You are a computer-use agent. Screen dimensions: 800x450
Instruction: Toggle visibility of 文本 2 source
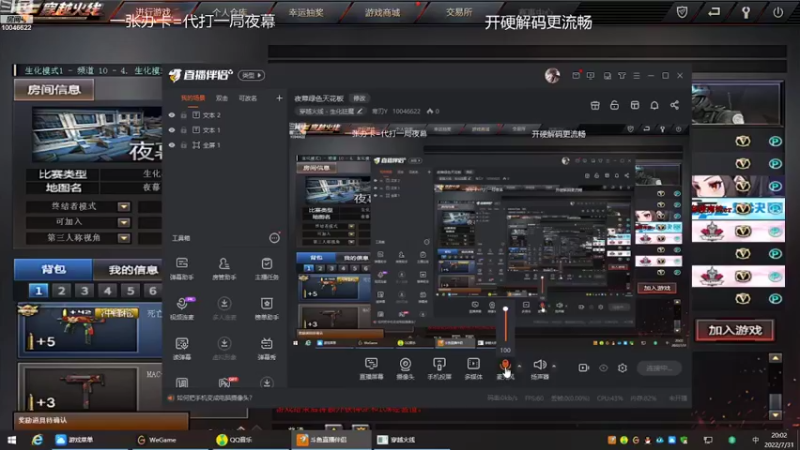pyautogui.click(x=172, y=115)
